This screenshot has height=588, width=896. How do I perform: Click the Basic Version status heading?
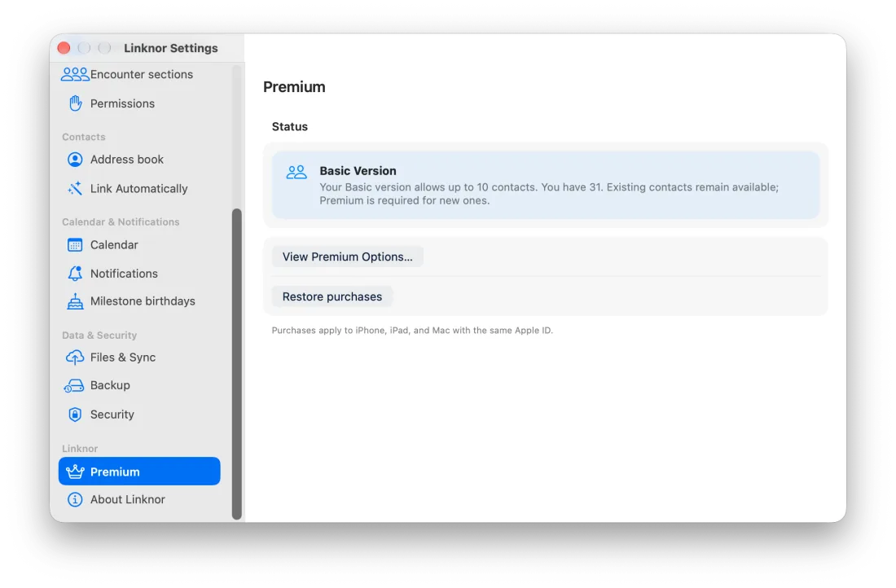tap(358, 171)
